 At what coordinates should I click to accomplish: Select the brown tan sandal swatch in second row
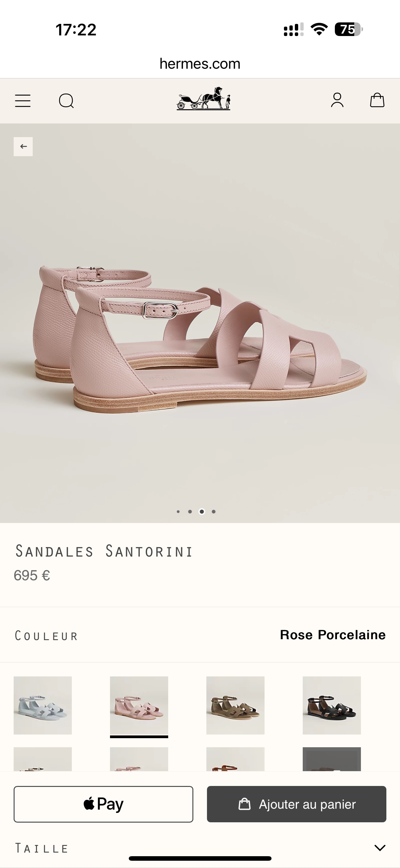coord(235,759)
